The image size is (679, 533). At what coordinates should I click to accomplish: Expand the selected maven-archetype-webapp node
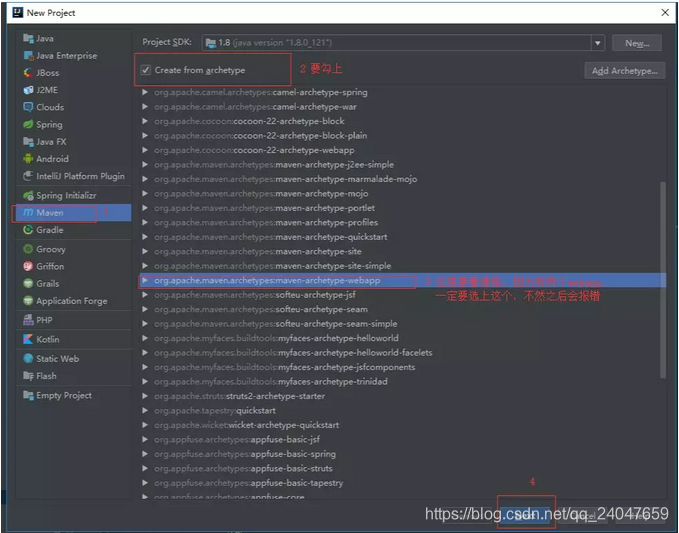pos(145,281)
